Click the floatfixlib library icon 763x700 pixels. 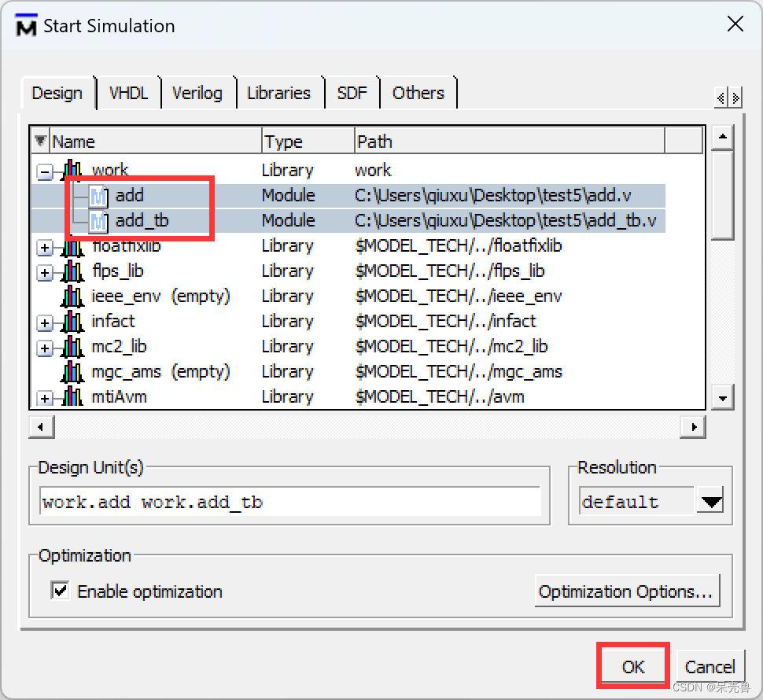point(72,245)
